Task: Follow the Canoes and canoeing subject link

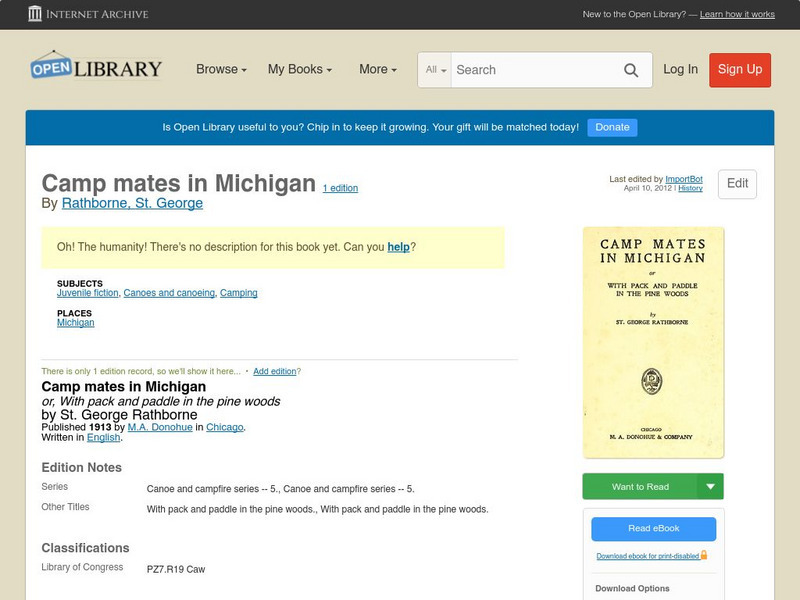Action: click(x=169, y=293)
